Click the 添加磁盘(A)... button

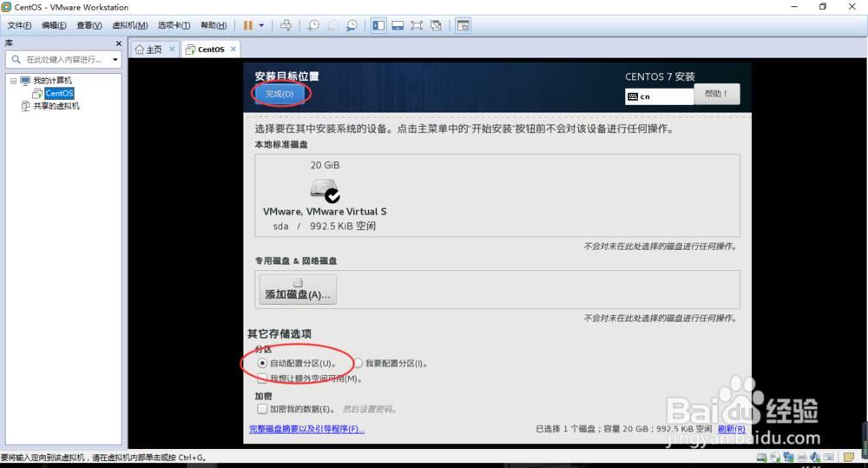click(298, 290)
